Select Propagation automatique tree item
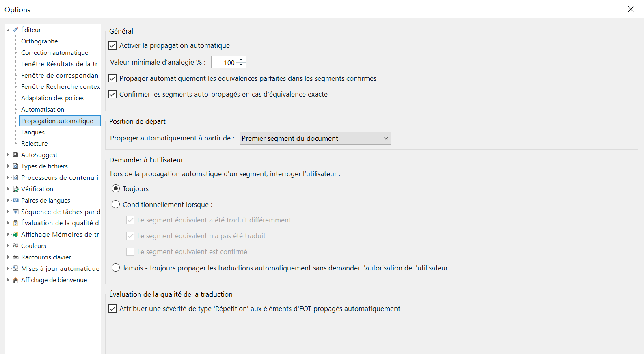This screenshot has width=644, height=354. 60,121
